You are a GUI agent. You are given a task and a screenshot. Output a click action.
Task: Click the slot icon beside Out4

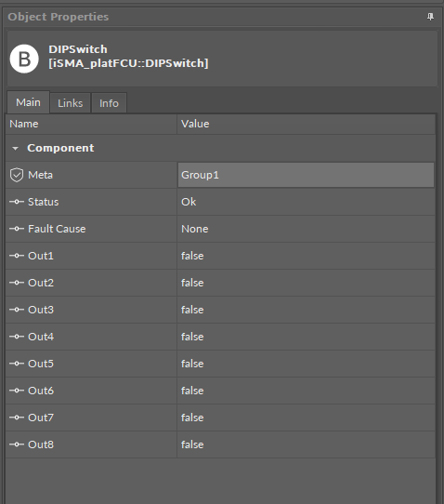point(17,337)
